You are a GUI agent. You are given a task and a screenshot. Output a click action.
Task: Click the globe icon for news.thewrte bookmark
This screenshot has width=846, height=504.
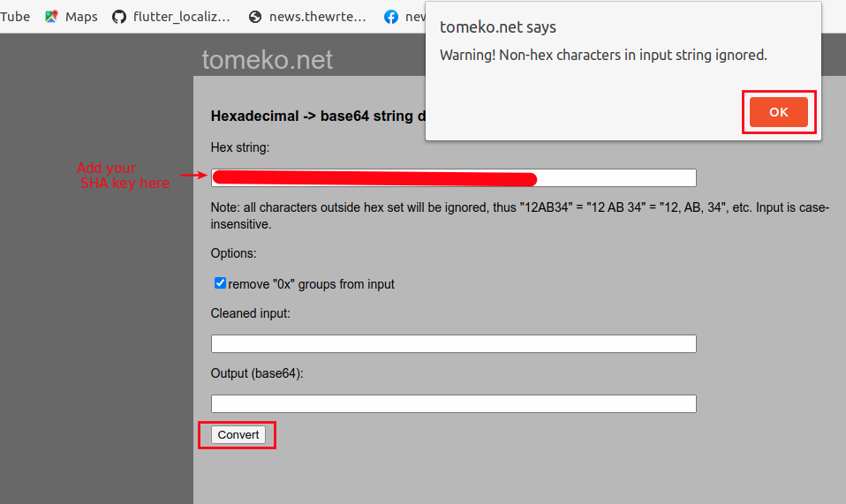[x=256, y=16]
